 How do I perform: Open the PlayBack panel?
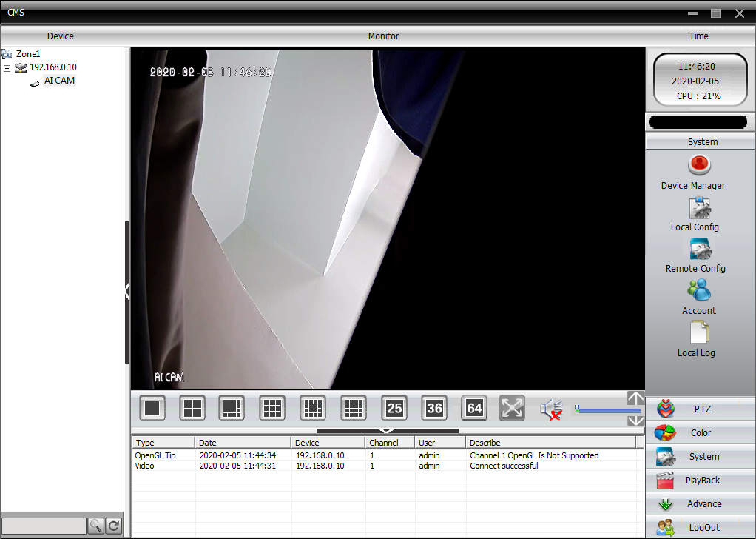700,480
